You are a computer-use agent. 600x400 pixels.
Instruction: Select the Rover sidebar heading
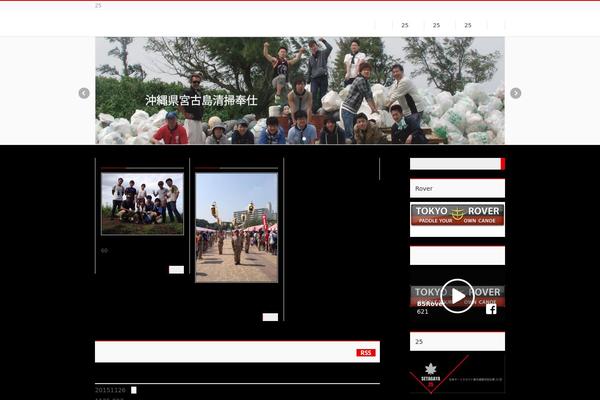point(424,189)
